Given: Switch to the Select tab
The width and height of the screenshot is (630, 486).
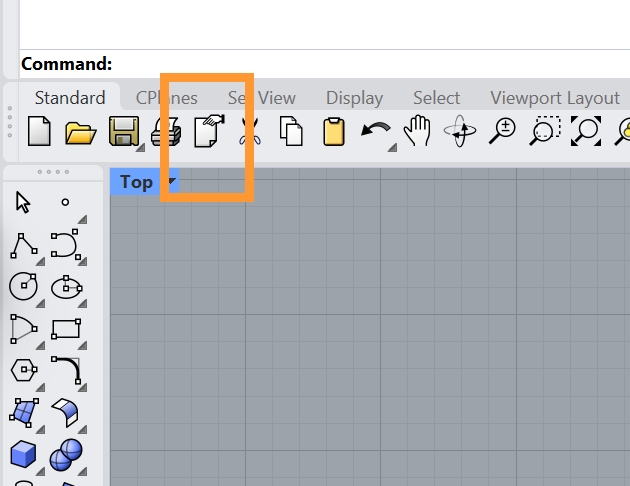Looking at the screenshot, I should [x=436, y=98].
